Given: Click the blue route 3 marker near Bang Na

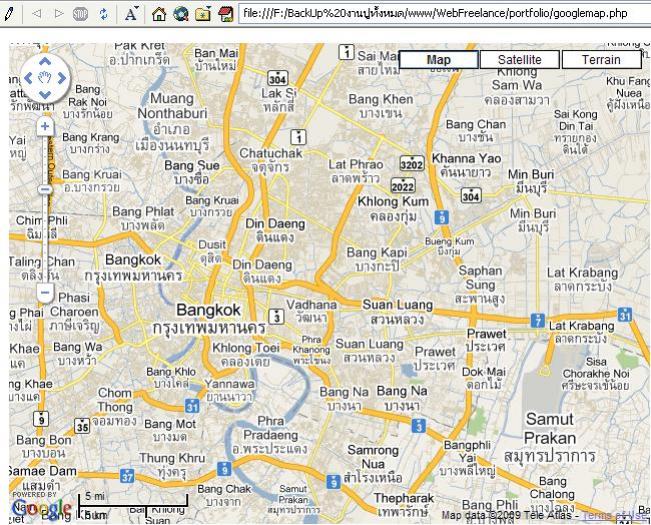Looking at the screenshot, I should point(418,426).
